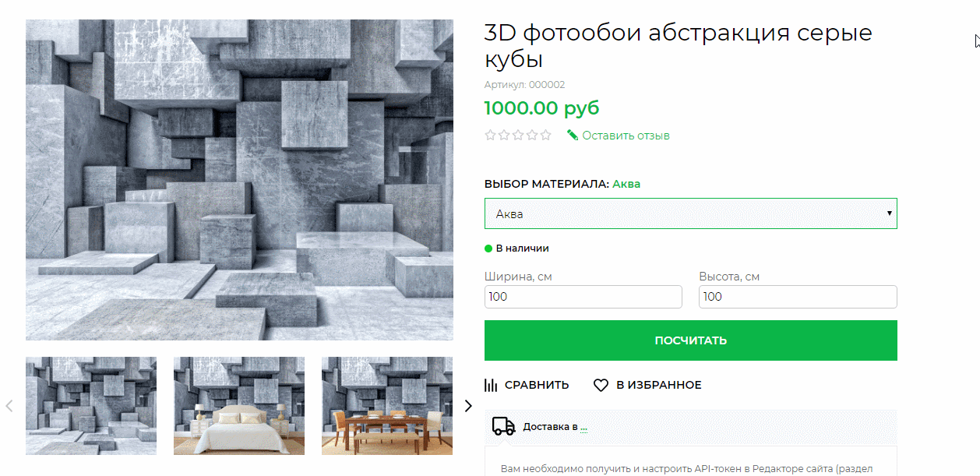Open the Аква material dropdown
The image size is (980, 476).
pos(691,213)
